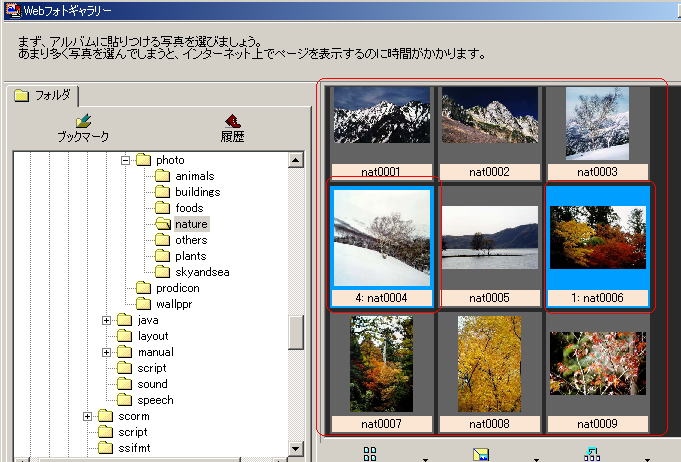Click the four-squares grid view icon

click(370, 454)
